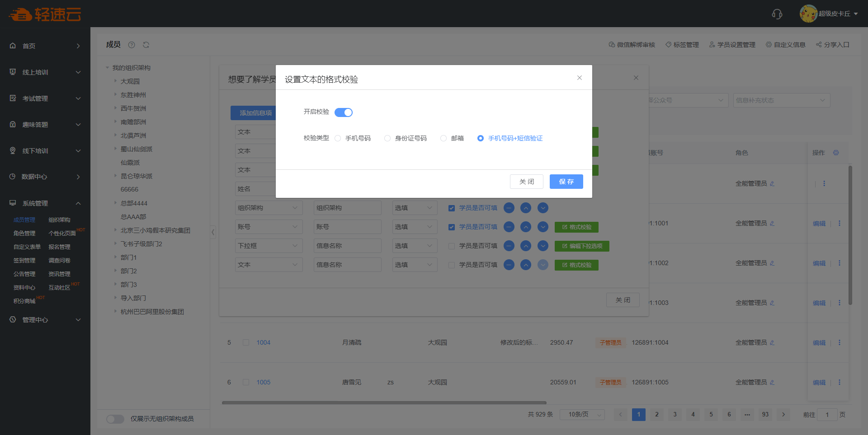Toggle 仅展示无组织架构成员 switch
The height and width of the screenshot is (435, 868).
coord(115,419)
